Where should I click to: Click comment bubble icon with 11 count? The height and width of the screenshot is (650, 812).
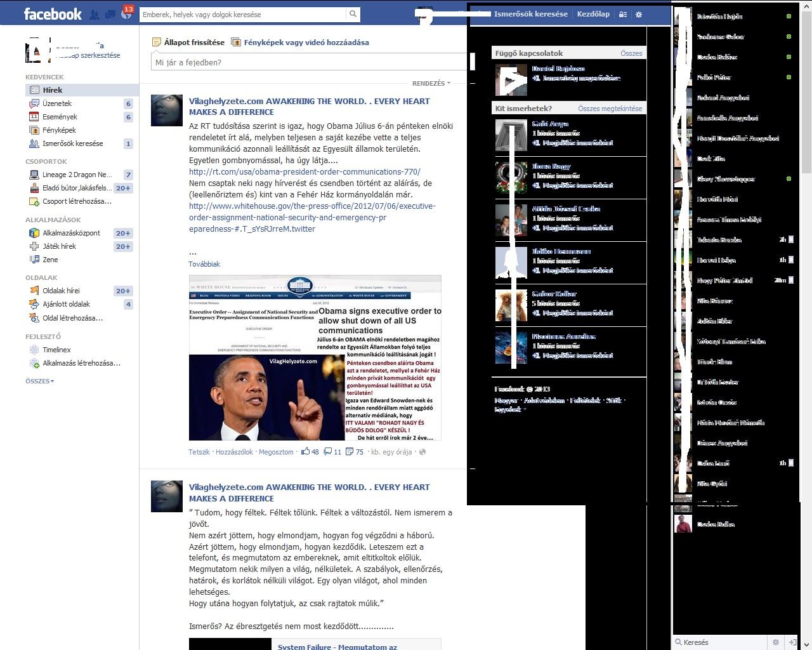328,452
